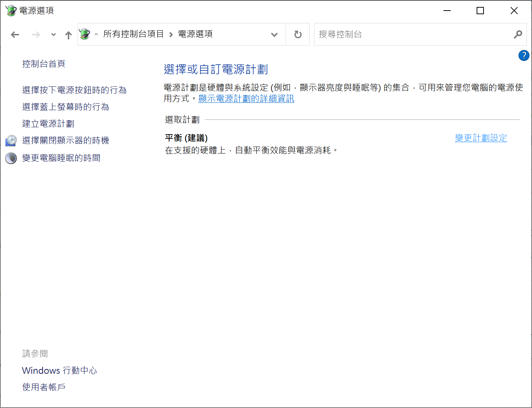The image size is (532, 408).
Task: Click the 請參閱 label
Action: 35,353
